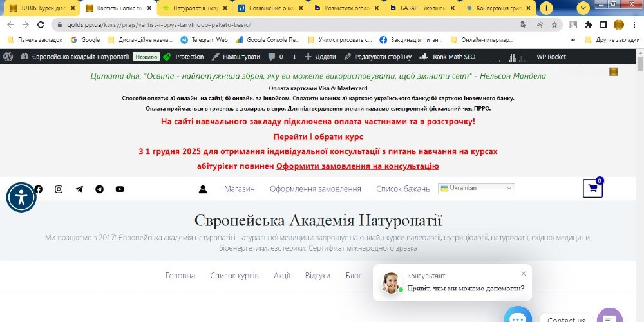Open the Європейська академія натуропатії admin menu
The height and width of the screenshot is (322, 644).
pyautogui.click(x=75, y=57)
